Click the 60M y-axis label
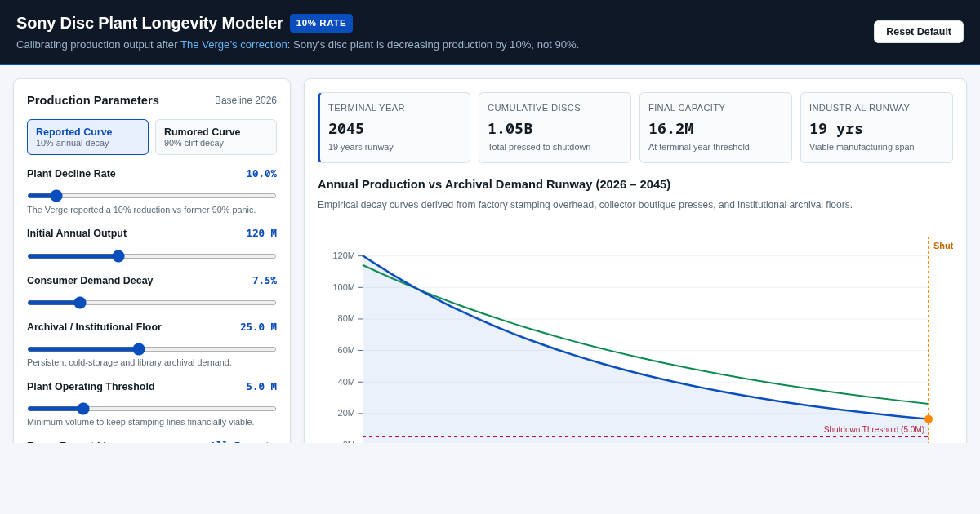Screen dimensions: 980x514 click(x=346, y=351)
